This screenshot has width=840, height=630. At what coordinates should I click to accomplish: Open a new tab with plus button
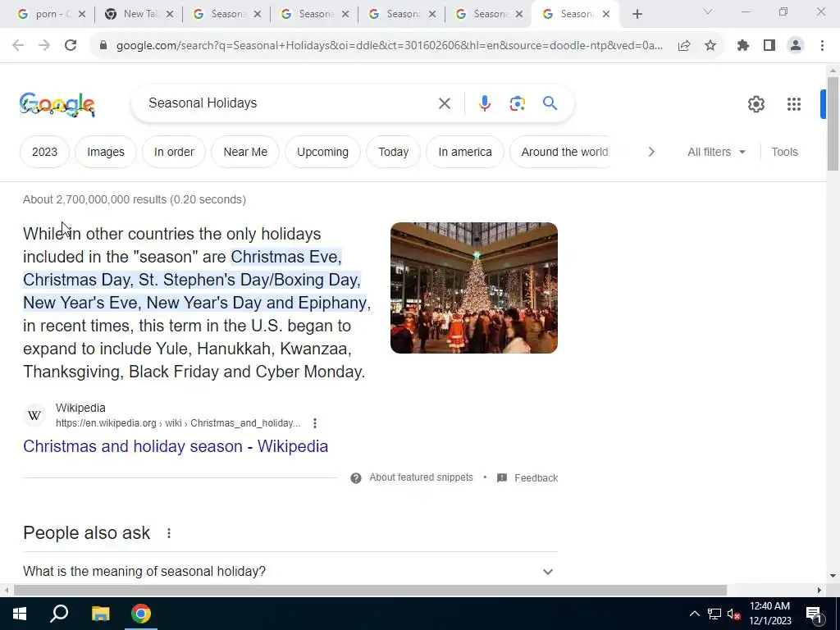coord(637,15)
